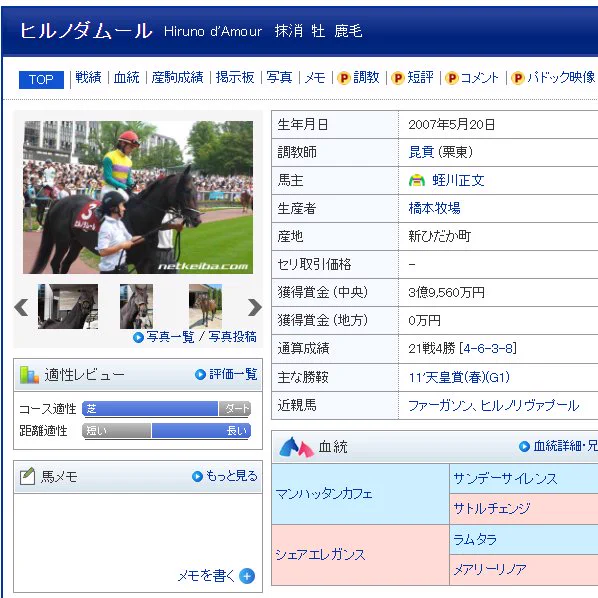Open the 写真 tab
Image resolution: width=598 pixels, height=598 pixels.
point(279,77)
